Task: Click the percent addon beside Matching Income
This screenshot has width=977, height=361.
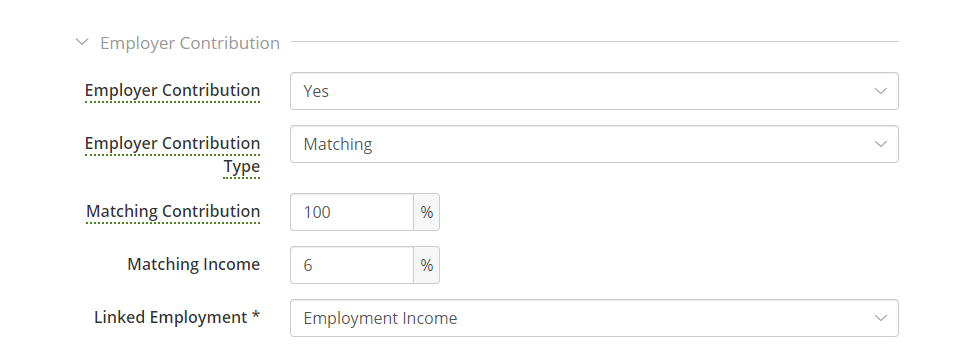Action: tap(427, 265)
